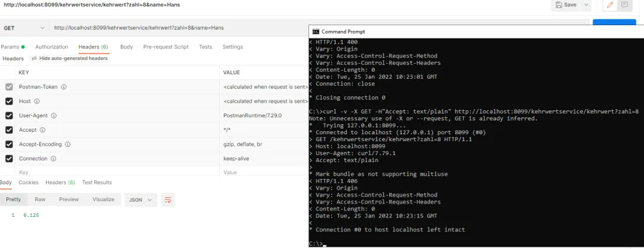Click the info icon beside Postman-Token
This screenshot has width=644, height=249.
point(64,87)
